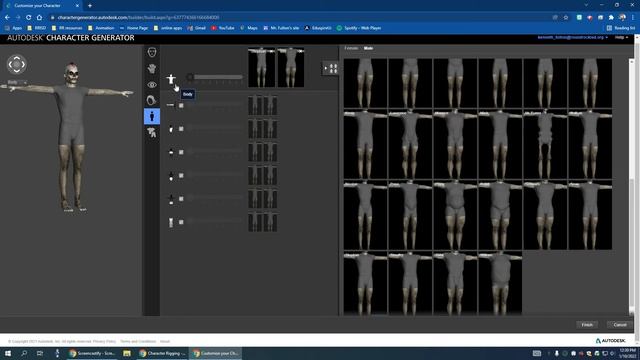Click the full-body T-pose Body icon
640x360 pixels.
171,79
